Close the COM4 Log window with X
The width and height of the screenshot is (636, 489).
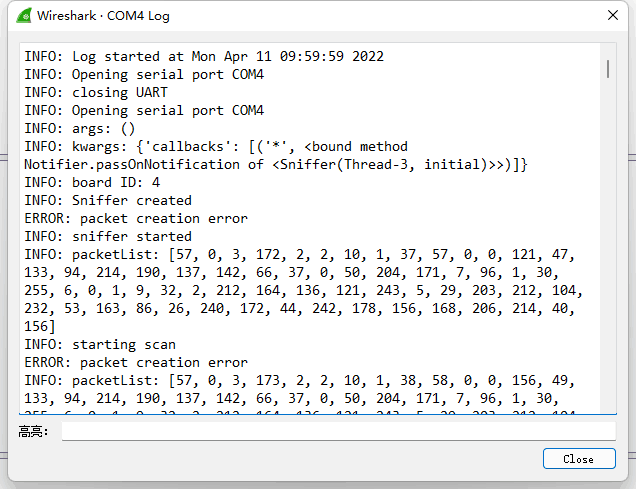612,15
